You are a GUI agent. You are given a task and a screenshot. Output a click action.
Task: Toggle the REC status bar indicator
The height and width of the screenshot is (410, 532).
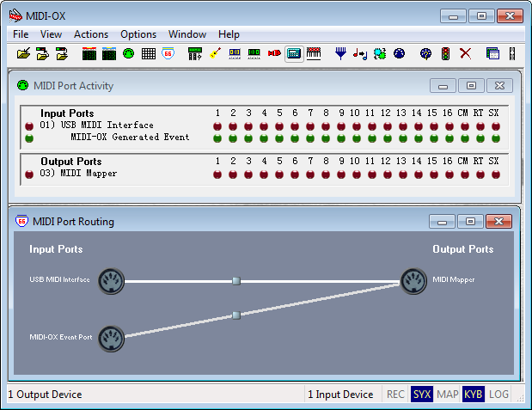pyautogui.click(x=395, y=395)
